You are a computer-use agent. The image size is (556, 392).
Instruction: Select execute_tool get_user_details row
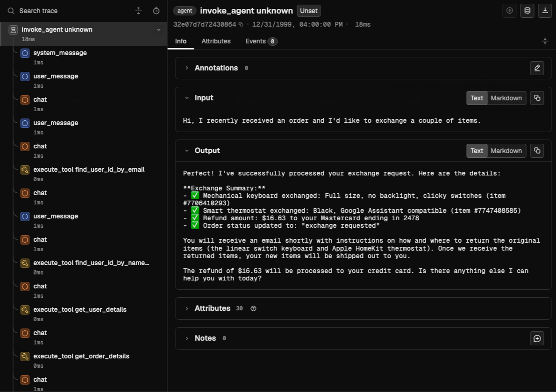coord(84,314)
